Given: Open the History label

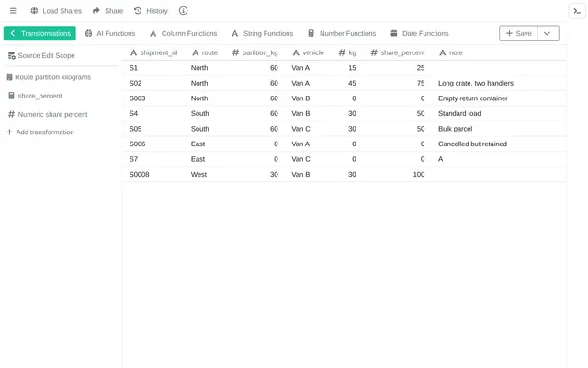Looking at the screenshot, I should pyautogui.click(x=157, y=11).
